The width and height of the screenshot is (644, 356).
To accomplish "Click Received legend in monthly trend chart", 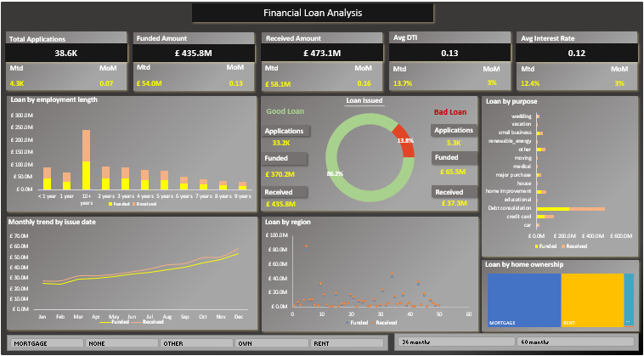I will pyautogui.click(x=148, y=322).
